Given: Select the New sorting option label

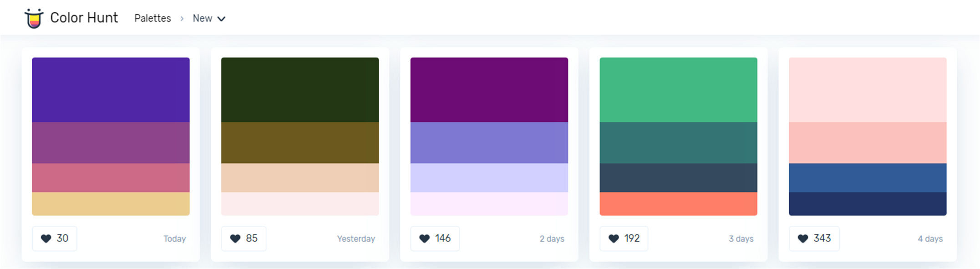Looking at the screenshot, I should click(202, 18).
